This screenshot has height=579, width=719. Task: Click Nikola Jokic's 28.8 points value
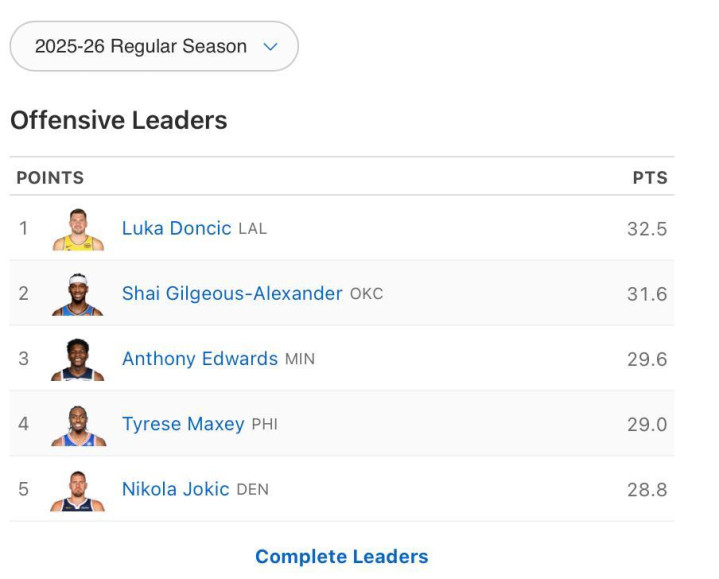click(646, 490)
